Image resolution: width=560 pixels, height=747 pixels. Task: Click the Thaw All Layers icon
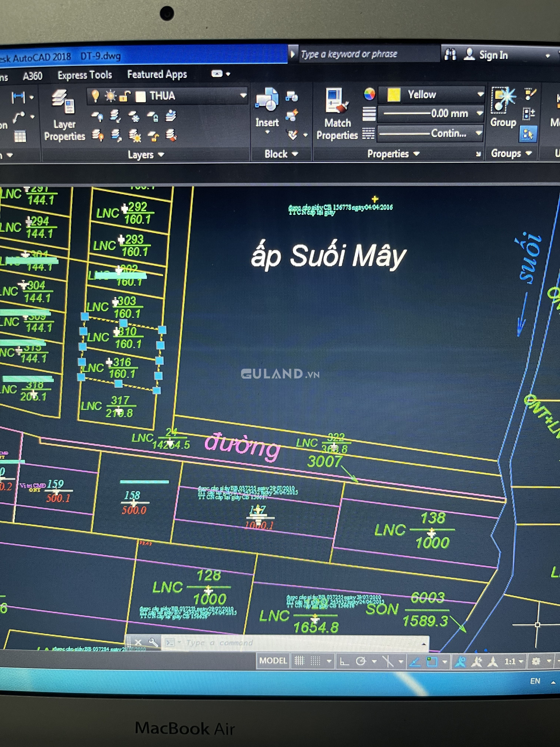(134, 136)
